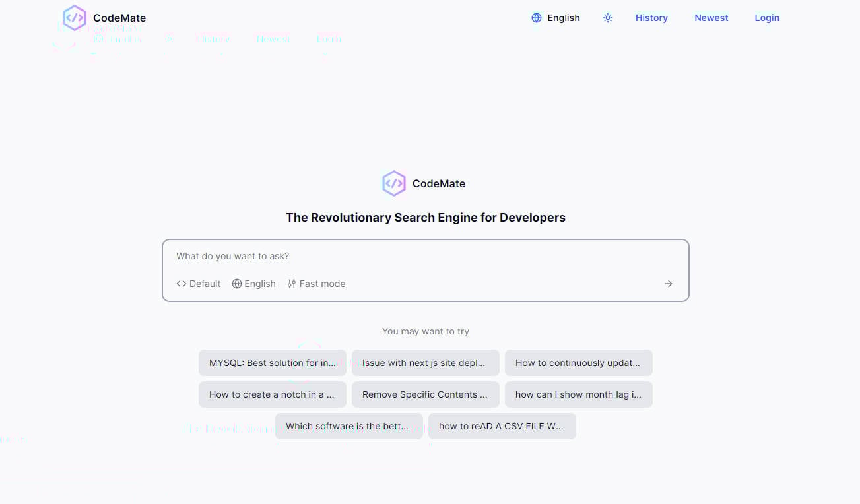The height and width of the screenshot is (504, 860).
Task: Try "Which software is the bett..." suggestion
Action: pos(348,426)
